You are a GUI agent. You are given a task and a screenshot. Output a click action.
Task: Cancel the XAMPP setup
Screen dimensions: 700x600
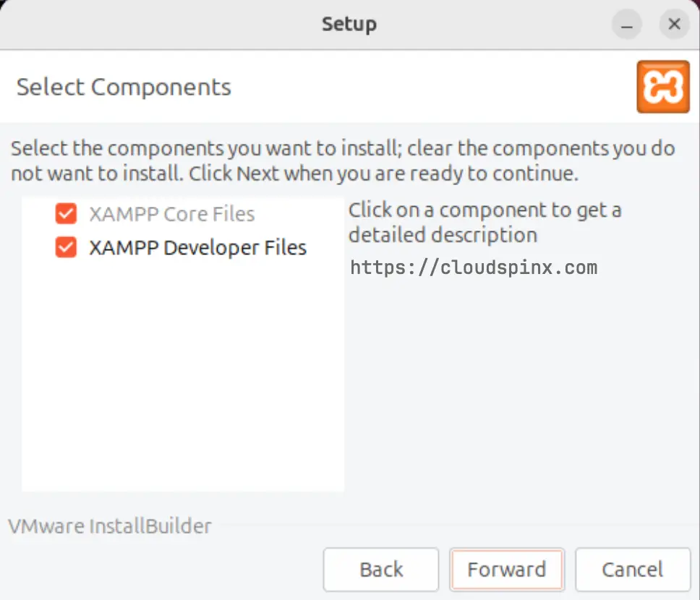coord(633,570)
